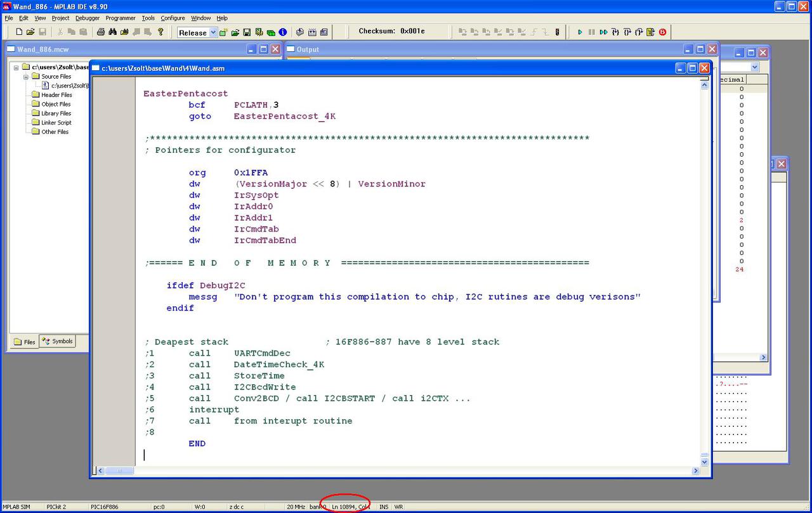Screen dimensions: 812x513
Task: Click the EasterPentacost label in code
Action: point(185,93)
